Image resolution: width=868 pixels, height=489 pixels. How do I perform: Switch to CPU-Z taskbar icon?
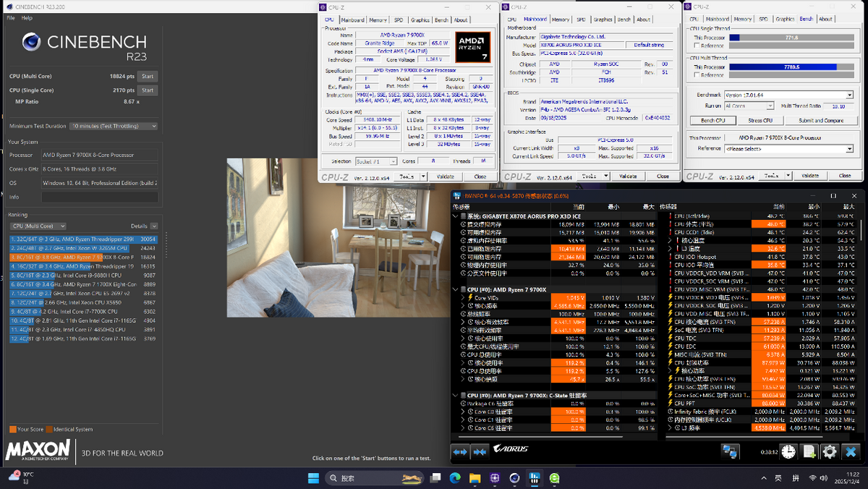(495, 477)
